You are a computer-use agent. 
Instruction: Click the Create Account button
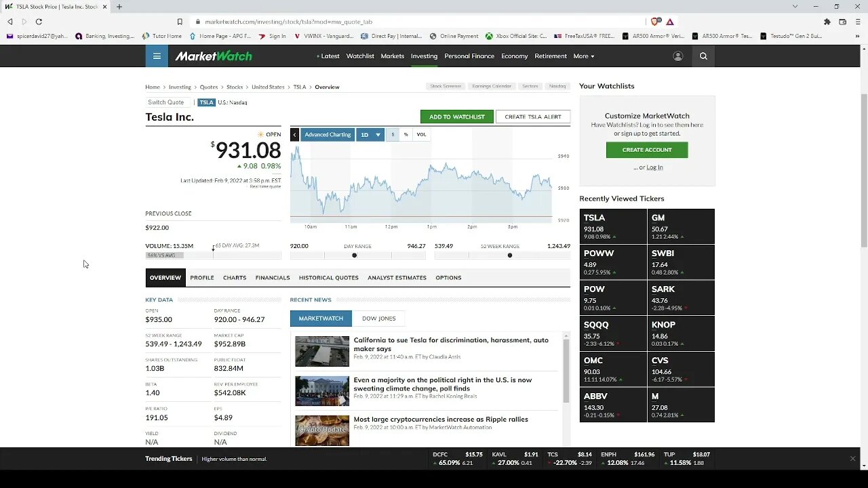pyautogui.click(x=647, y=150)
